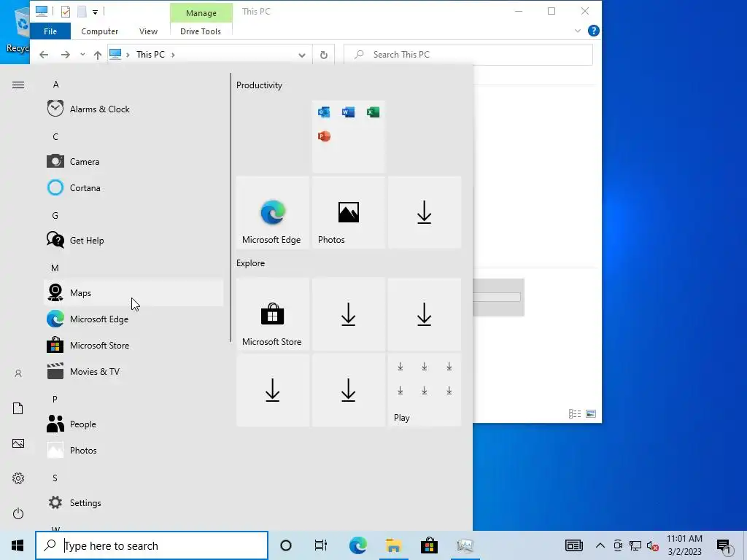Open the Play tile folder
This screenshot has width=747, height=560.
pyautogui.click(x=425, y=390)
